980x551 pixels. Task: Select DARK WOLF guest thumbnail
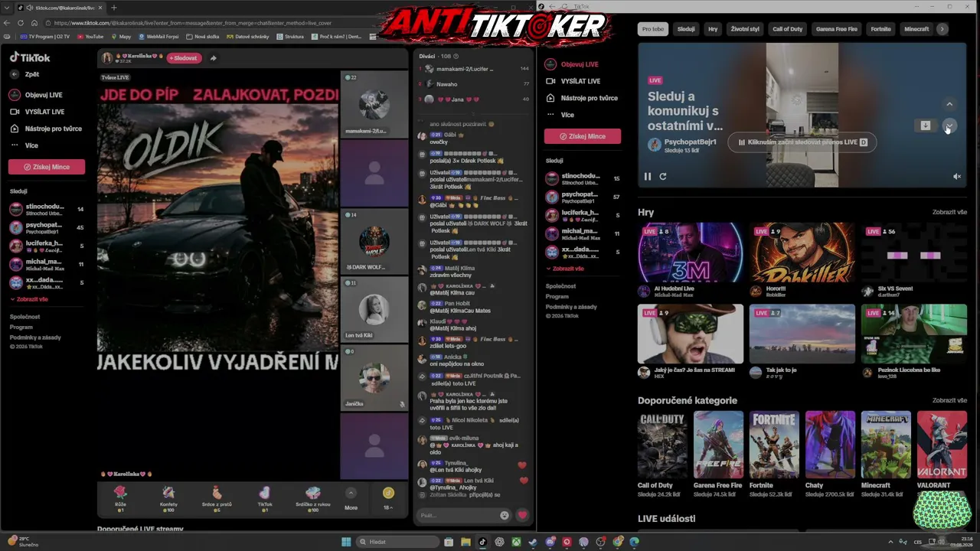[x=374, y=241]
